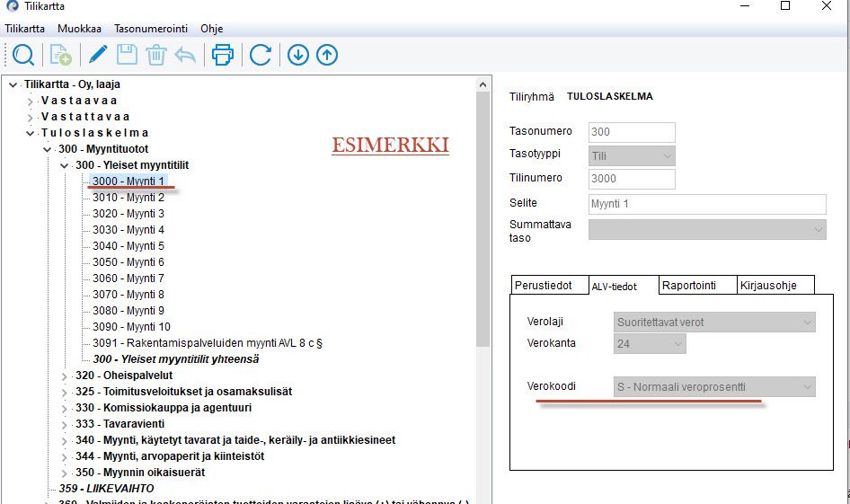
Task: Expand 350 - Myynnin oikaisuerät node
Action: pyautogui.click(x=65, y=473)
